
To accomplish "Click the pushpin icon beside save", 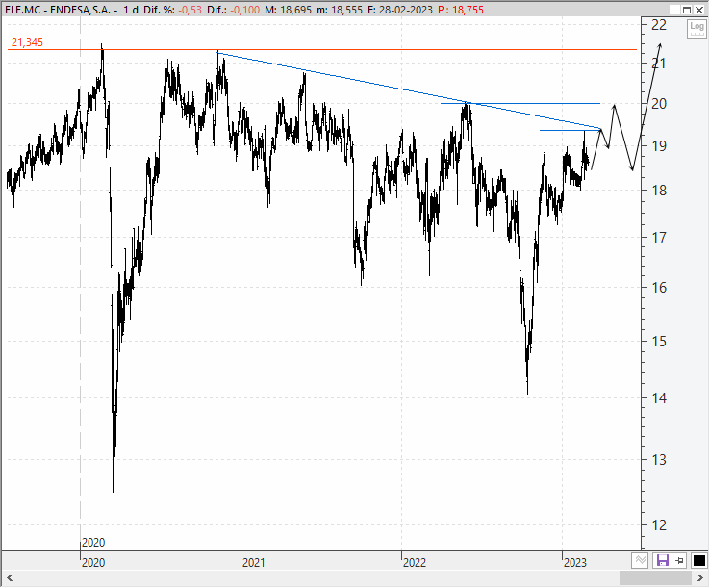I will (680, 561).
